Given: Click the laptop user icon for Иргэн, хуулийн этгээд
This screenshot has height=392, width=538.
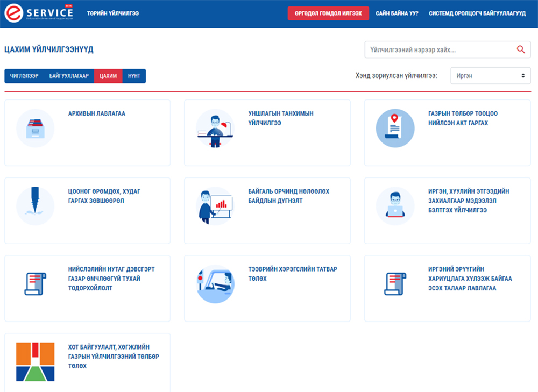Looking at the screenshot, I should (x=395, y=206).
